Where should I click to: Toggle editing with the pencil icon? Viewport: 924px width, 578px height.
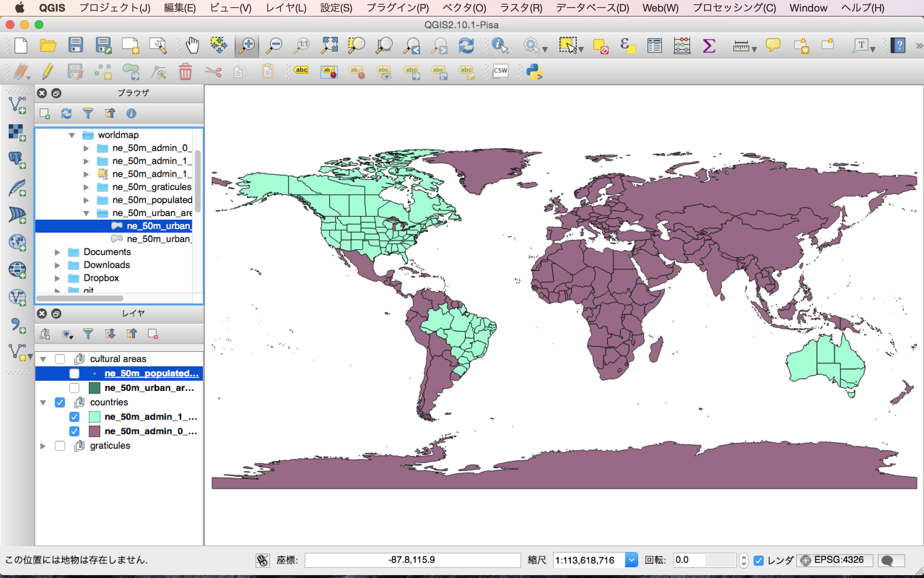click(x=48, y=72)
